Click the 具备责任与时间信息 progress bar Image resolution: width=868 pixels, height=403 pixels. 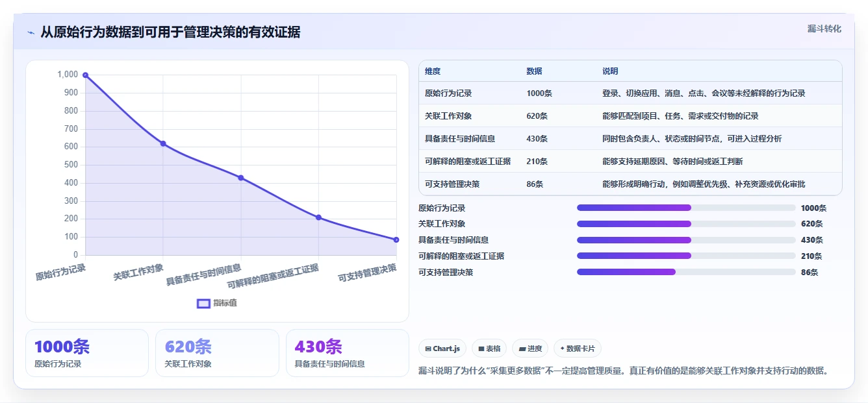tap(686, 240)
